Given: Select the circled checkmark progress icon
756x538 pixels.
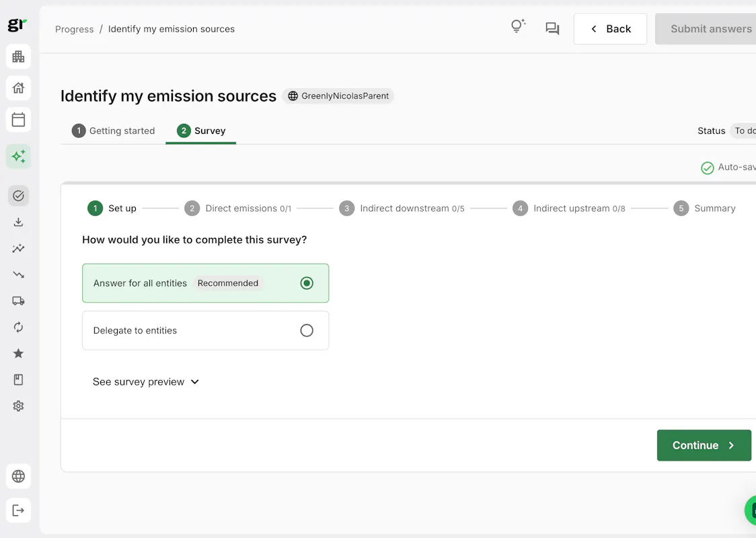Looking at the screenshot, I should click(18, 196).
